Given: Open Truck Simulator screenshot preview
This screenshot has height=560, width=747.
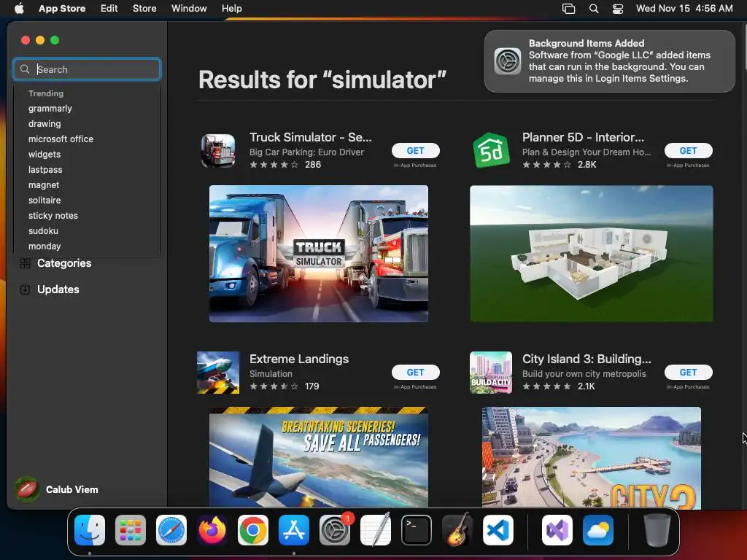Looking at the screenshot, I should click(x=319, y=254).
